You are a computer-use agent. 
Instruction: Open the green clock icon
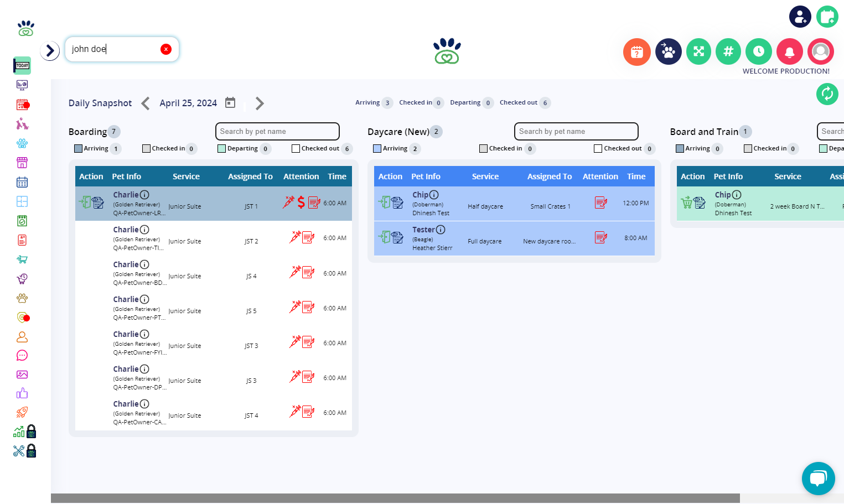[x=759, y=51]
